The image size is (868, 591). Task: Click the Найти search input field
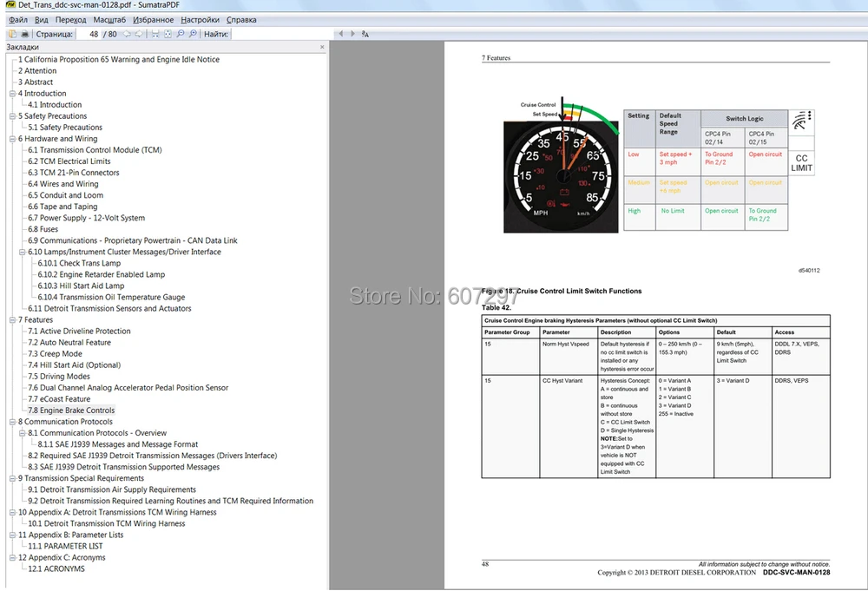pos(281,34)
